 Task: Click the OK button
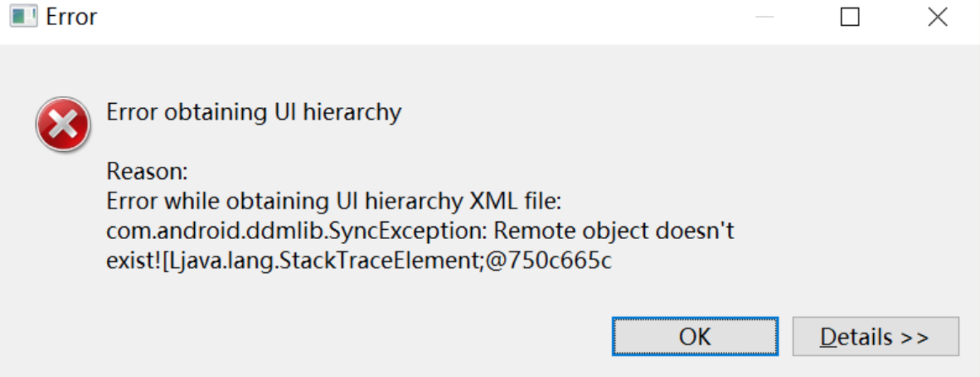pyautogui.click(x=695, y=337)
